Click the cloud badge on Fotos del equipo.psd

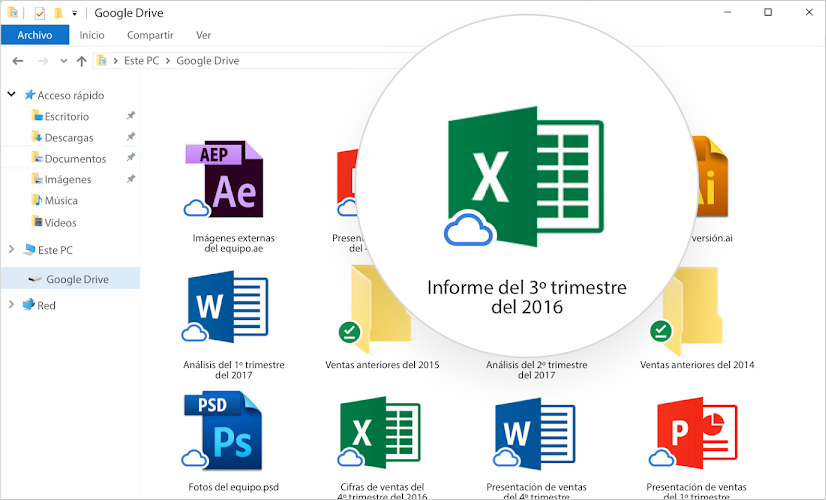[x=194, y=458]
